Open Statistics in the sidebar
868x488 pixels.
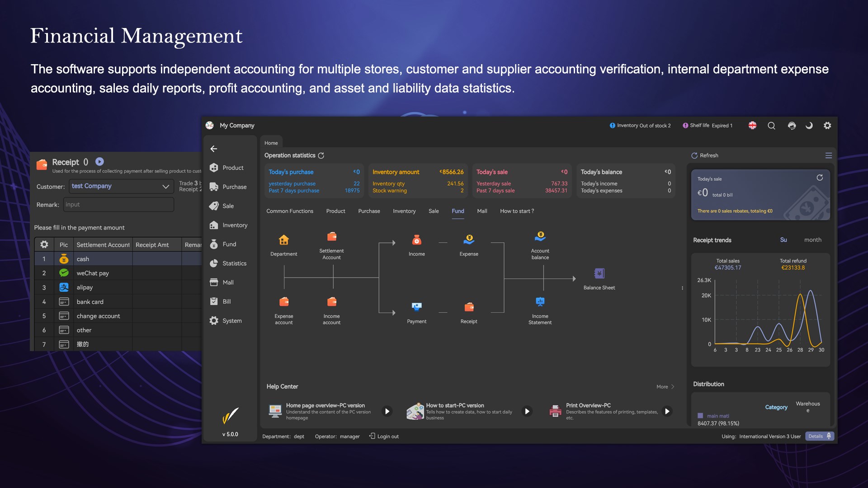tap(234, 263)
